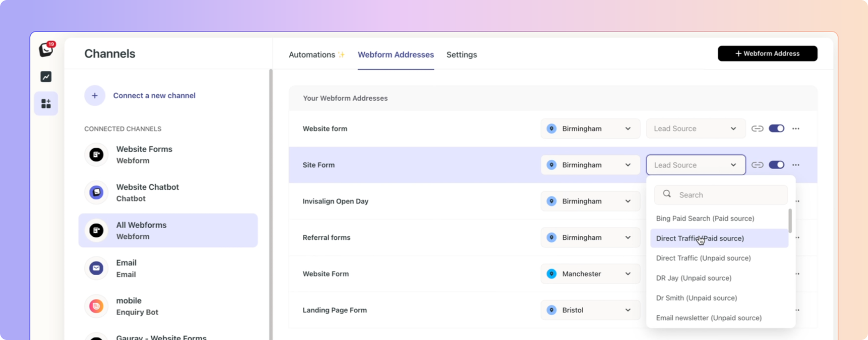Open location dropdown for Referral forms
This screenshot has width=868, height=340.
pos(590,238)
